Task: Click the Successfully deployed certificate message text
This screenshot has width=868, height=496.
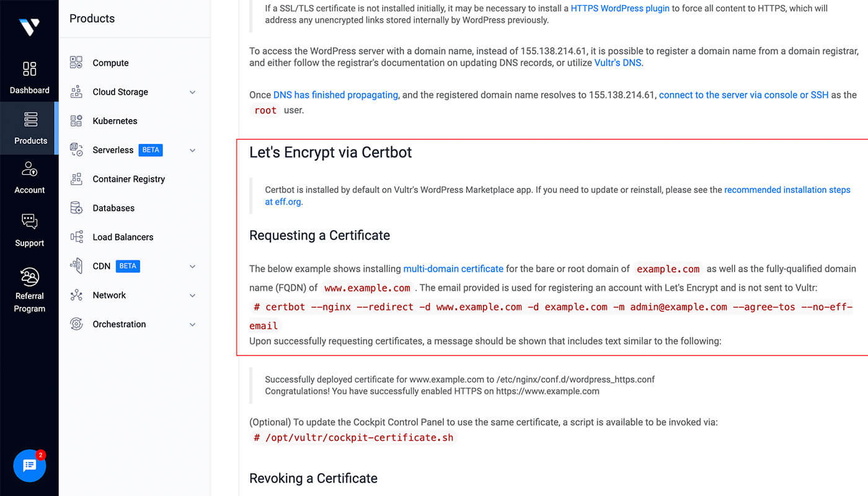Action: coord(459,379)
